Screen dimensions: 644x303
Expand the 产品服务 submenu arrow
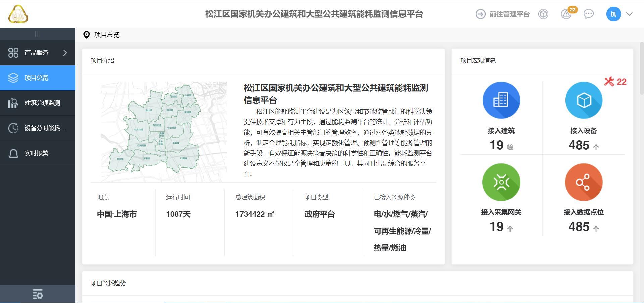65,53
